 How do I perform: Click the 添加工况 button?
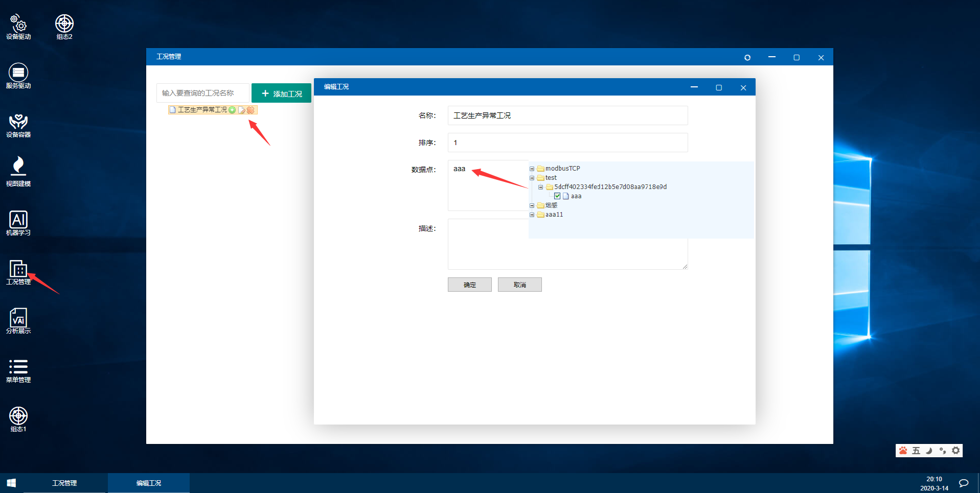(281, 93)
